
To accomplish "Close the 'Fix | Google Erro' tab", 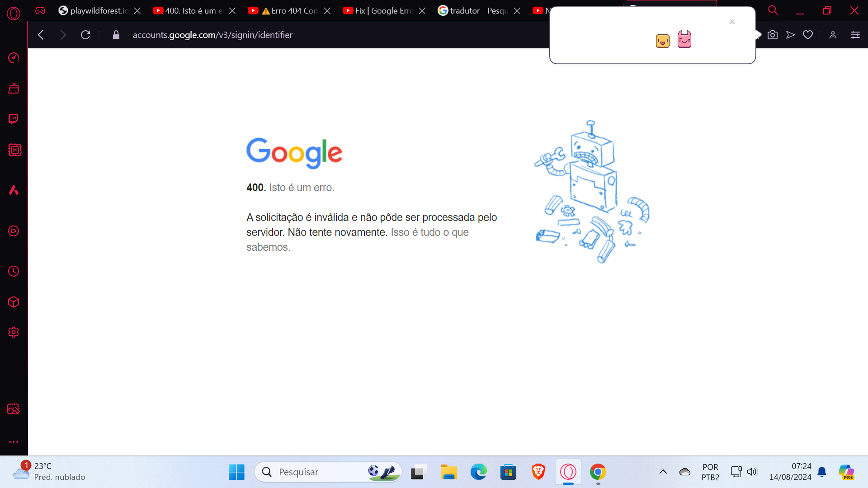I will tap(422, 10).
